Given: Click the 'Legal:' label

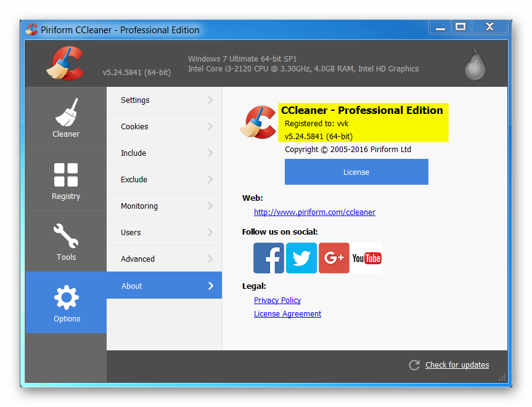Looking at the screenshot, I should click(x=254, y=286).
